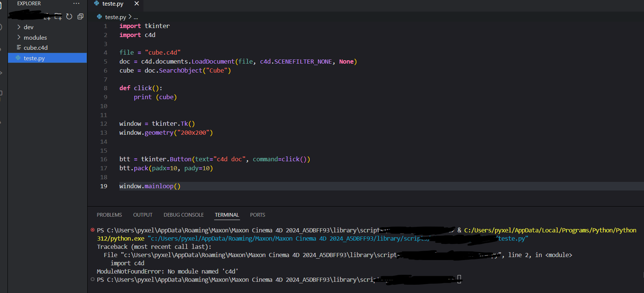Viewport: 644px width, 293px height.
Task: Click 'print (cube)' statement
Action: coord(155,97)
